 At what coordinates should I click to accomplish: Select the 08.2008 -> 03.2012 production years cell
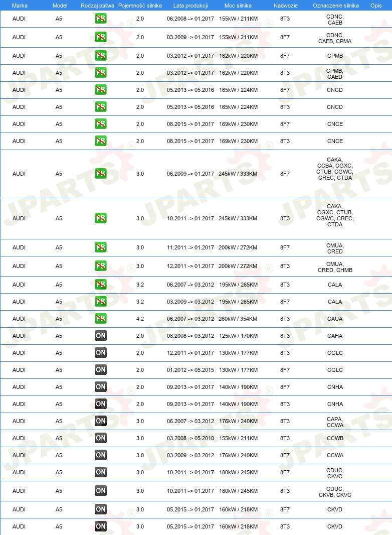(x=190, y=336)
